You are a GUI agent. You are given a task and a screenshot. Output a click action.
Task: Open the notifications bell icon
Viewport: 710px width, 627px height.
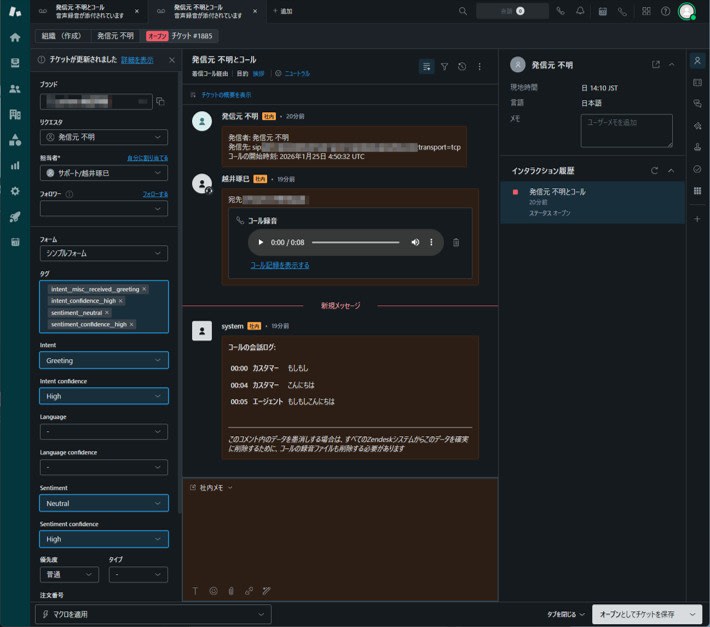click(580, 11)
